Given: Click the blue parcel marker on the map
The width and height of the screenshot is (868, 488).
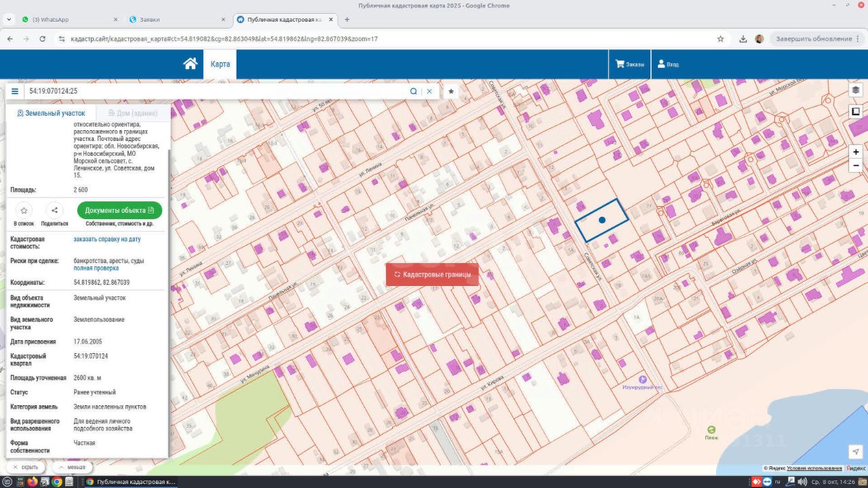Looking at the screenshot, I should tap(602, 220).
